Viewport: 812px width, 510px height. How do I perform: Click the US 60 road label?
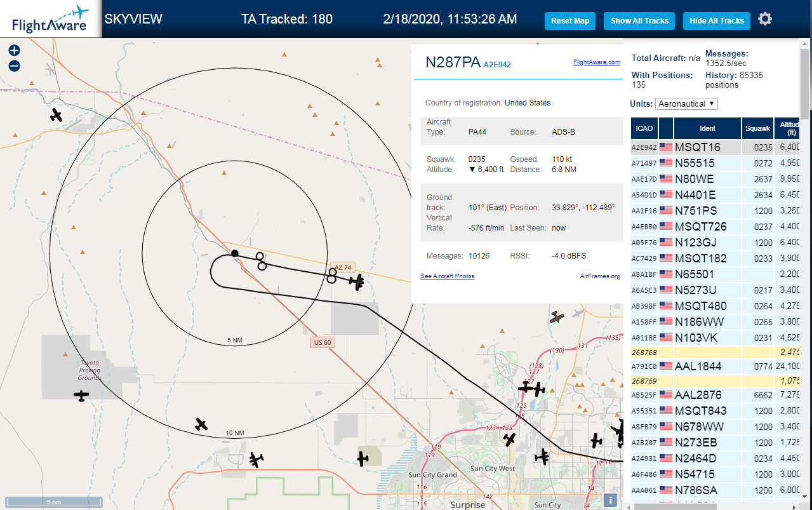tap(323, 342)
